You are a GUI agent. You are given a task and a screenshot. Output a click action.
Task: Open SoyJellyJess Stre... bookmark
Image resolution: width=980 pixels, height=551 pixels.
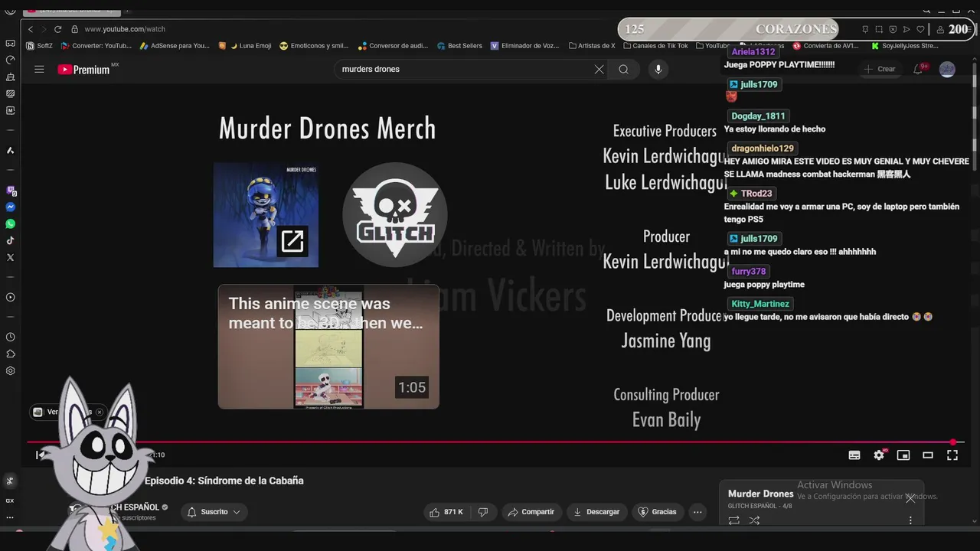[905, 46]
